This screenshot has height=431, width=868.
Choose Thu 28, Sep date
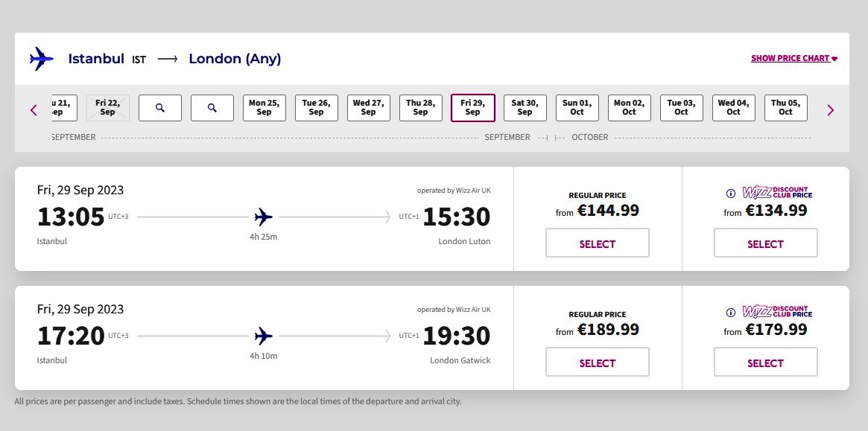click(x=421, y=108)
